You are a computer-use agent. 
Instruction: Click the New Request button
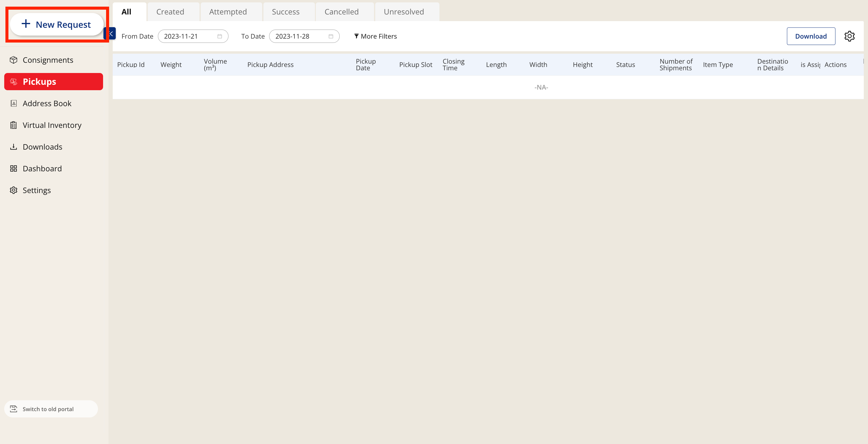tap(56, 24)
